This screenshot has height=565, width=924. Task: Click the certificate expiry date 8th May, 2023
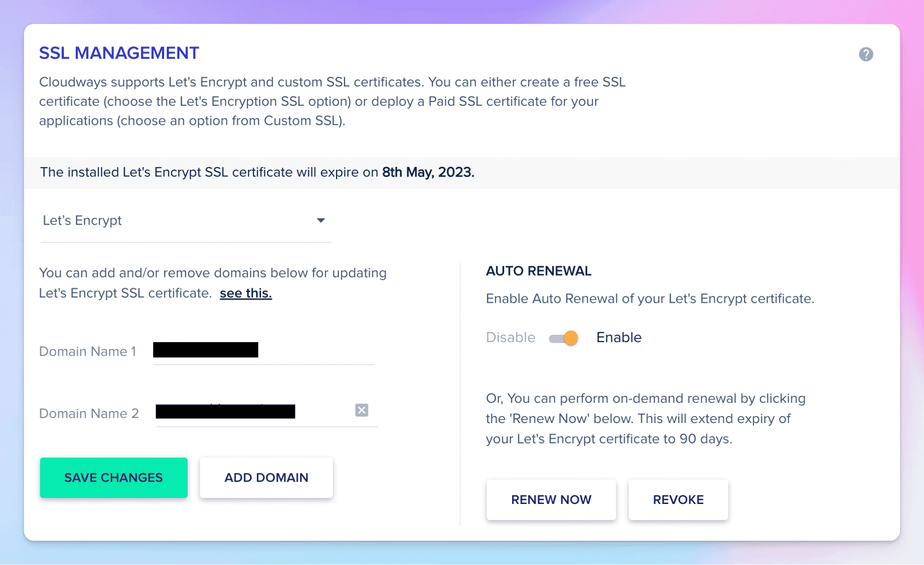[x=428, y=172]
